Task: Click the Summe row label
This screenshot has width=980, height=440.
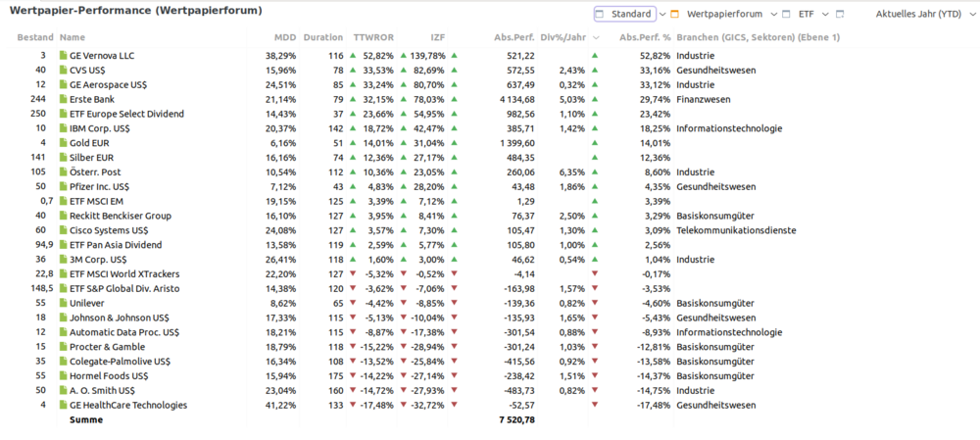Action: point(86,420)
